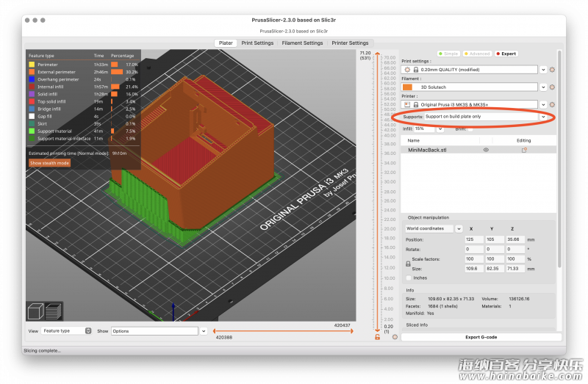Switch to the Plater tab

point(226,43)
